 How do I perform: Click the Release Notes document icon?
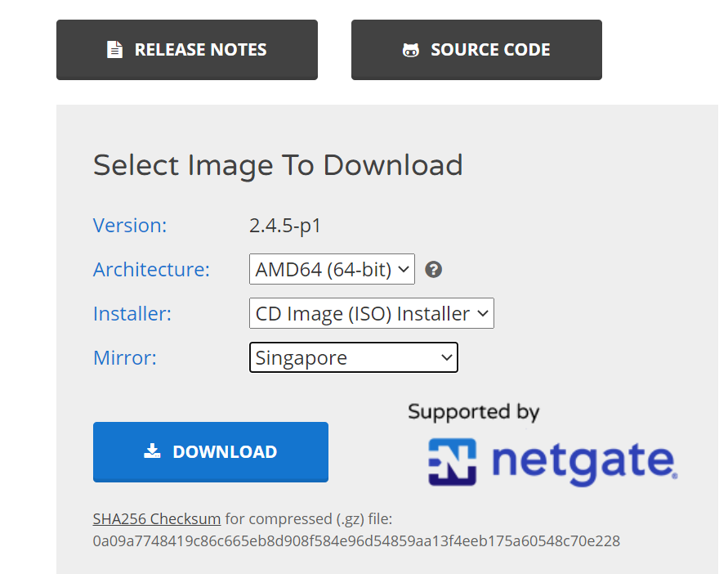[x=115, y=50]
